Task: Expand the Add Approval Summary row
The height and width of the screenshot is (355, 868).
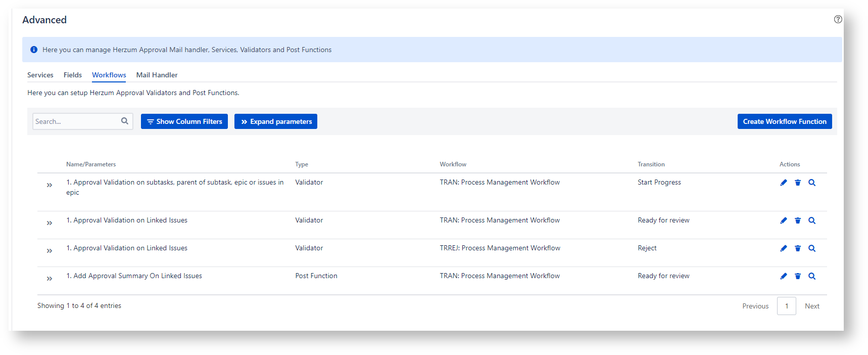Action: coord(50,279)
